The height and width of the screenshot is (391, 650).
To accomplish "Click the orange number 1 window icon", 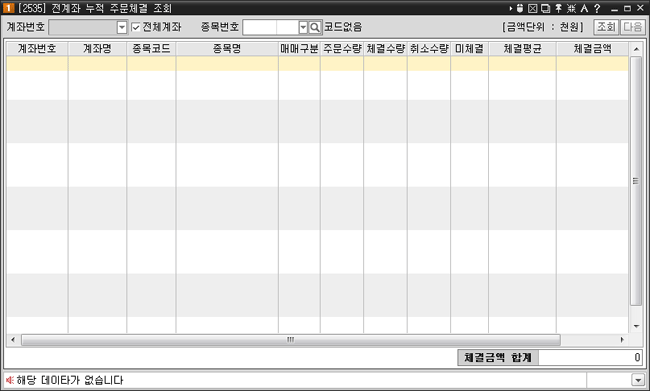I will (8, 8).
